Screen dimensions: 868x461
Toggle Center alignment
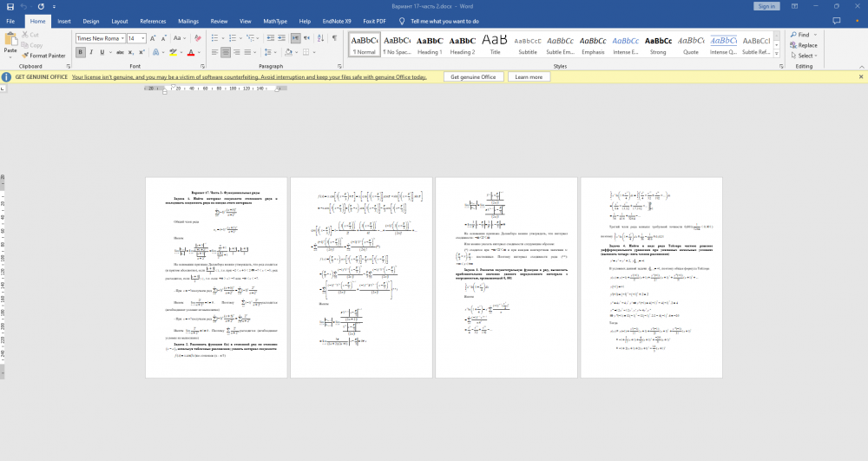[x=226, y=52]
